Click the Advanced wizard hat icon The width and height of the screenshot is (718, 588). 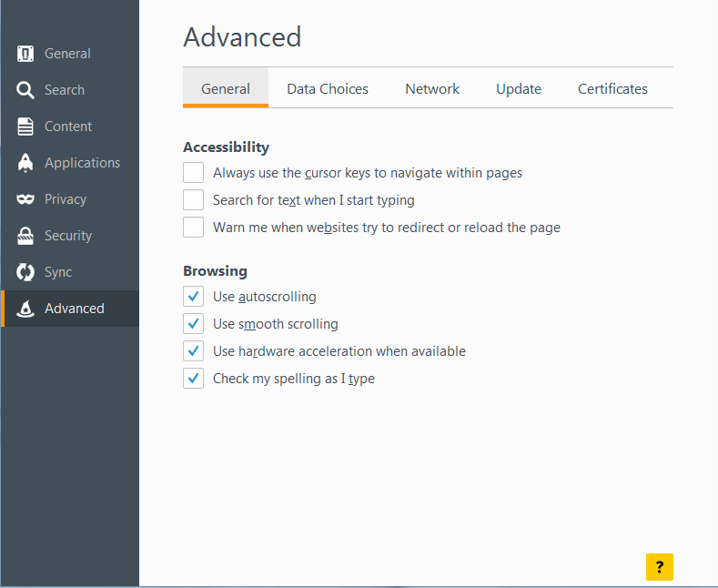(25, 309)
